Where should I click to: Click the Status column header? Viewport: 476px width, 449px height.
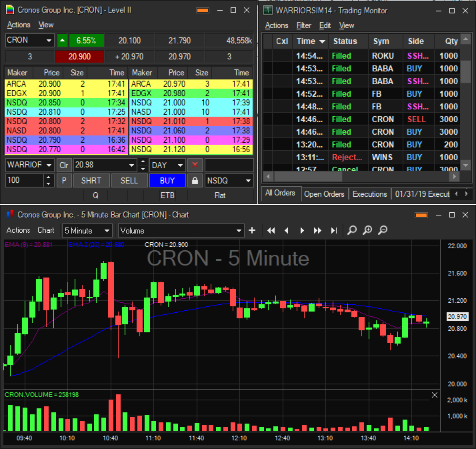[x=348, y=41]
